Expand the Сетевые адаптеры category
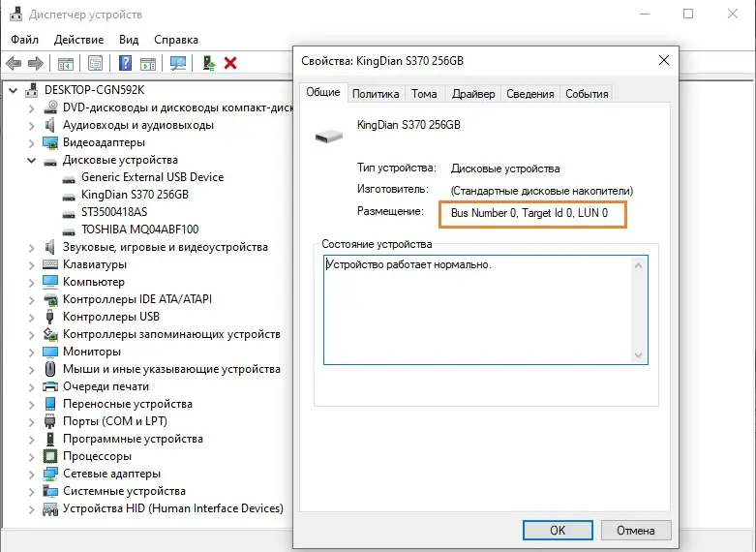The image size is (756, 552). [x=31, y=475]
